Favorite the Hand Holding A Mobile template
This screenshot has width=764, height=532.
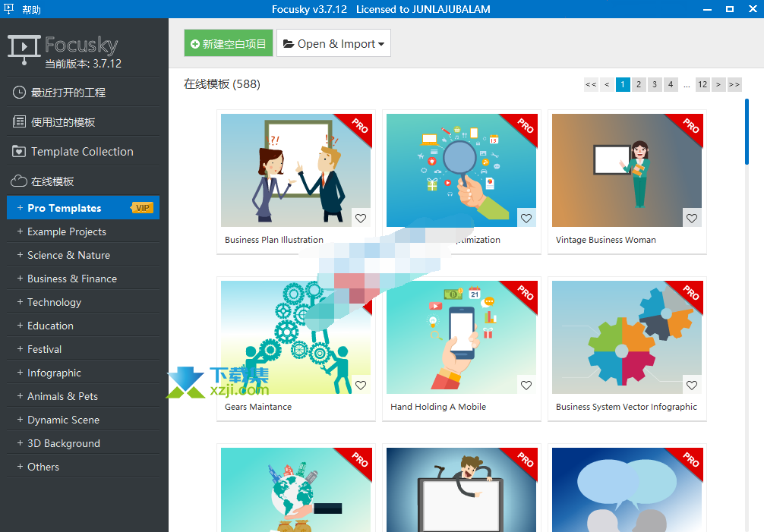[526, 385]
